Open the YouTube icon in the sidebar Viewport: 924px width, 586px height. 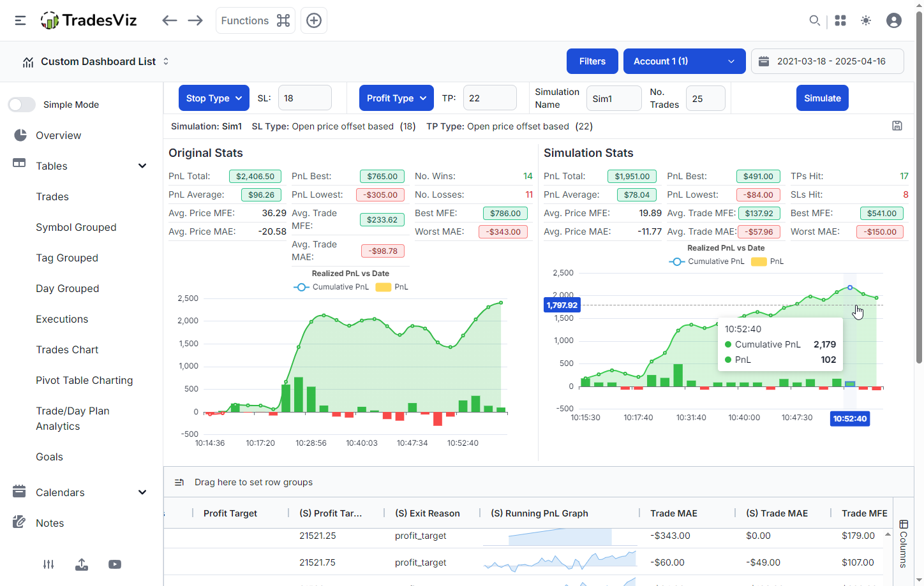coord(115,564)
